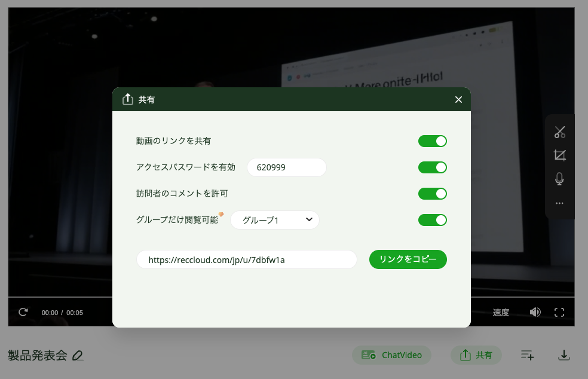Open the 共有 share dialog
The image size is (588, 379).
point(476,354)
